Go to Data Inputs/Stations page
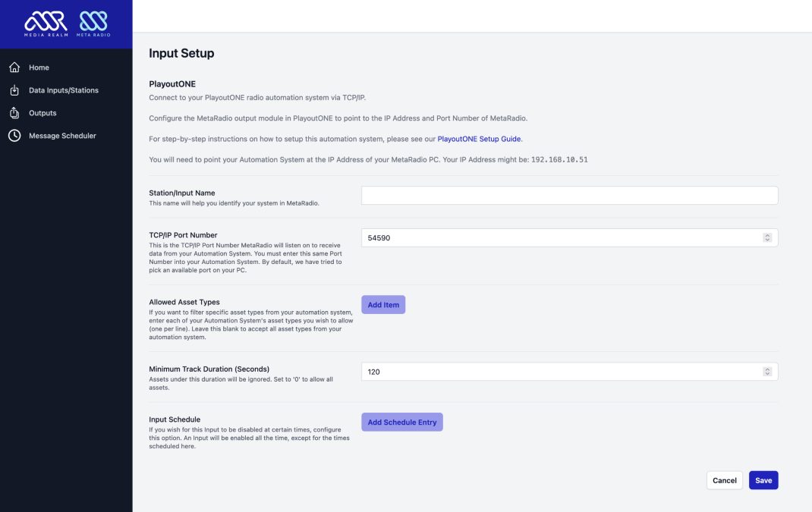This screenshot has width=812, height=512. 64,90
